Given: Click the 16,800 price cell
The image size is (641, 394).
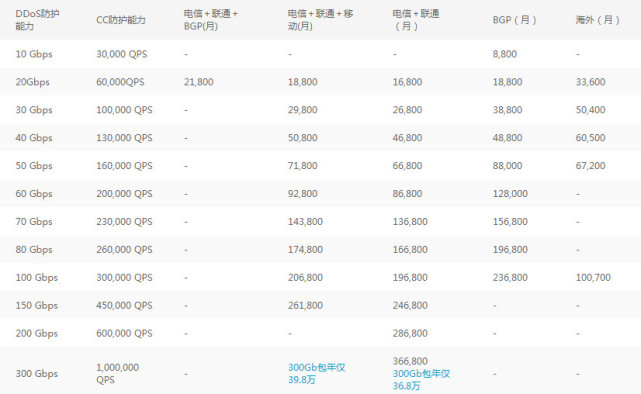Looking at the screenshot, I should pos(408,82).
